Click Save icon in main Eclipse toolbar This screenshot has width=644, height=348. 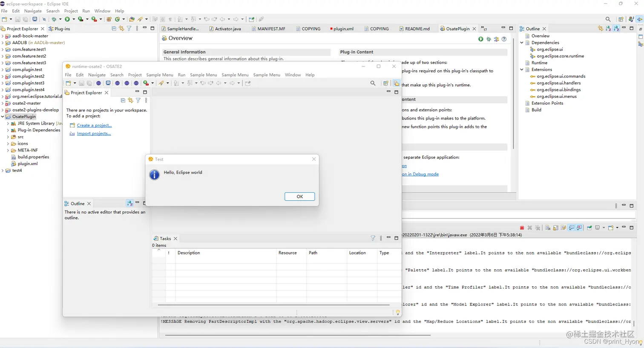pyautogui.click(x=17, y=19)
